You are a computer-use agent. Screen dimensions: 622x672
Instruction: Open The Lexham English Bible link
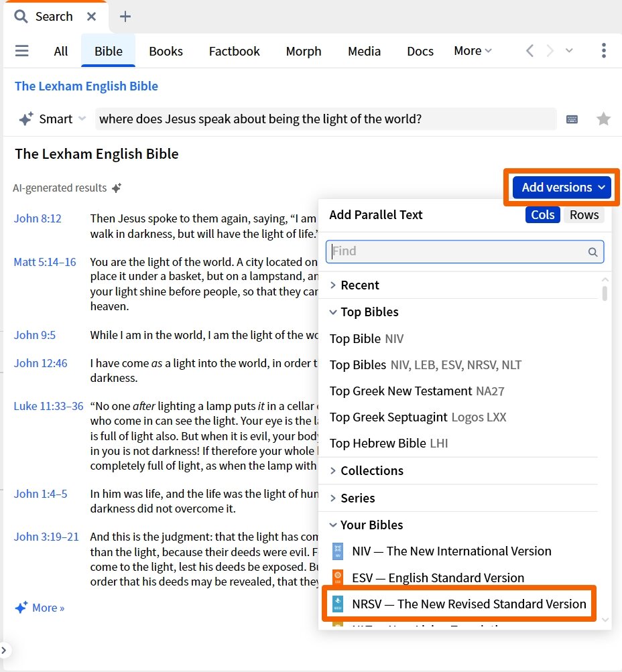click(86, 86)
